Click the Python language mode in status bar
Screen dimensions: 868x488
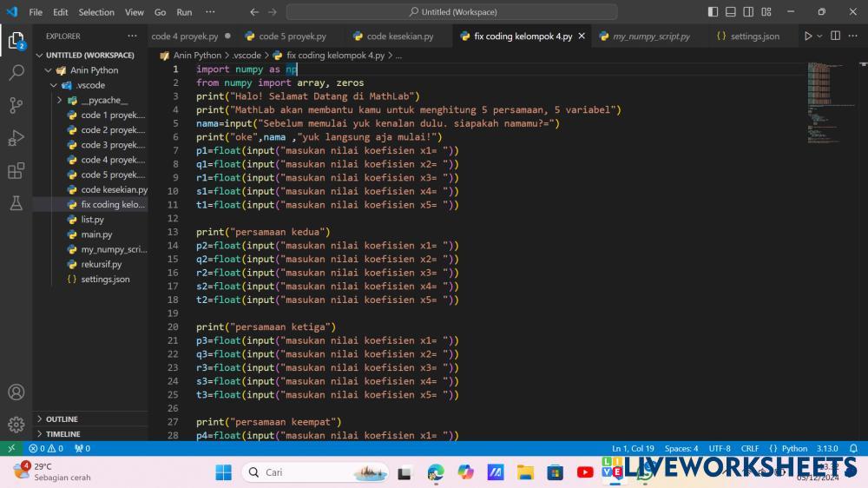794,449
